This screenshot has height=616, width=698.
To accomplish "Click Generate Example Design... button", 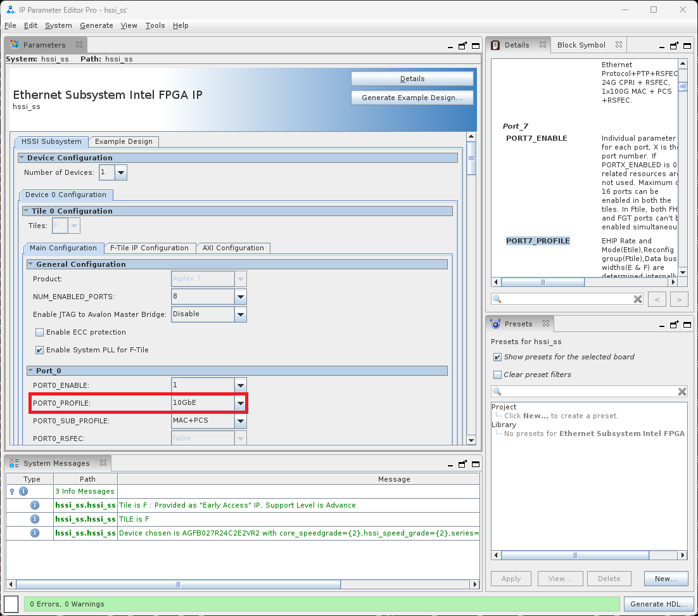I will 412,98.
